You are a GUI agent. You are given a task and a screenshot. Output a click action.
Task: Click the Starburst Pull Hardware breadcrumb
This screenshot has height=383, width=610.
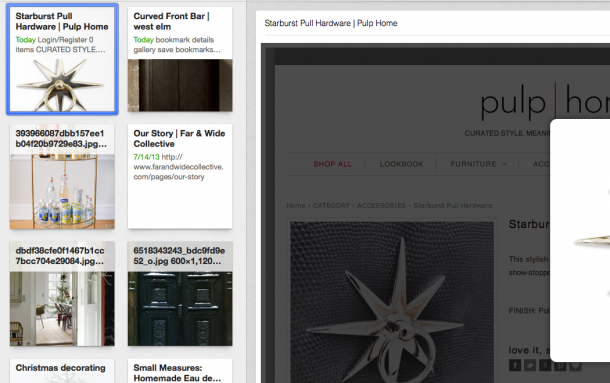453,206
